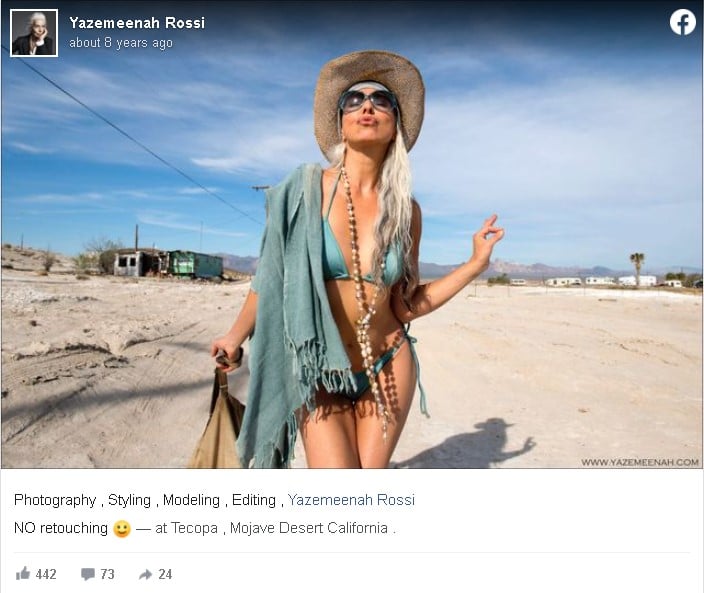Click the 'NO retouching' caption text
This screenshot has height=593, width=704.
point(61,528)
